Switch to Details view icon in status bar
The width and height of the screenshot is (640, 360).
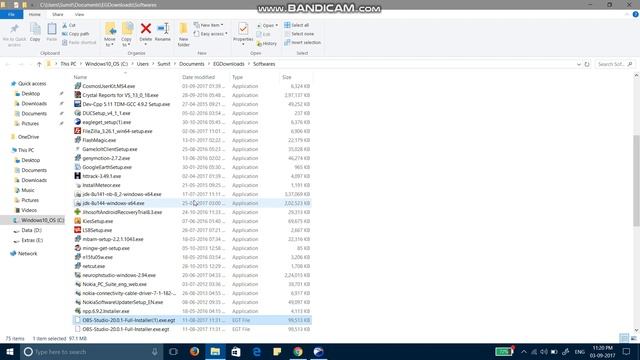624,338
